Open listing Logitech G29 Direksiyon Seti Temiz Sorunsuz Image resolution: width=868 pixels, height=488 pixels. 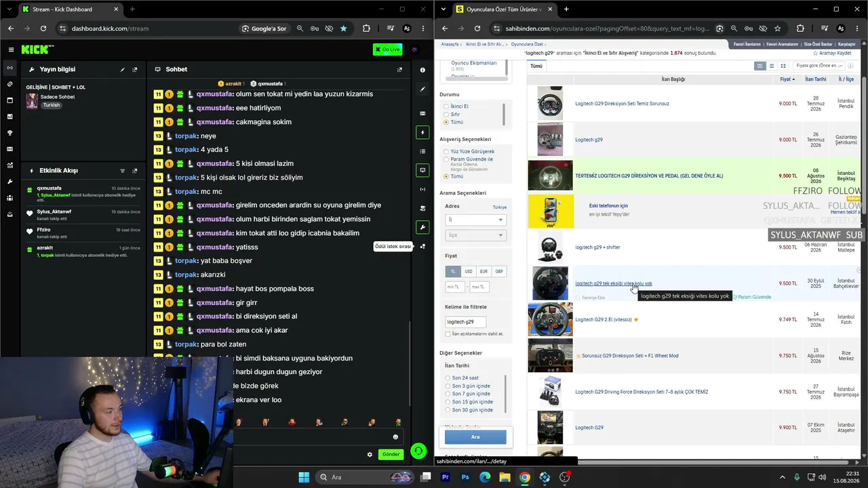tap(622, 104)
